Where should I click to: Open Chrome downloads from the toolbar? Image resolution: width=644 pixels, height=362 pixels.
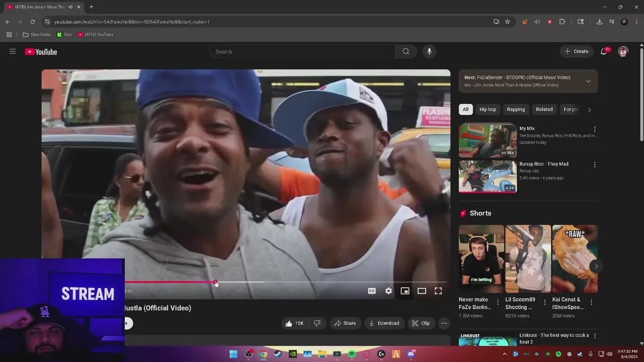pos(599,22)
